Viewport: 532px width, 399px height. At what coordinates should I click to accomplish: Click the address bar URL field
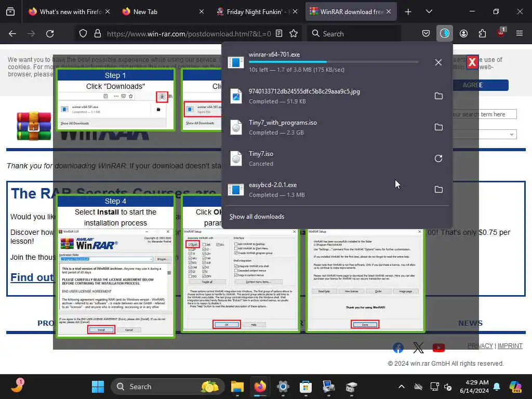click(x=188, y=34)
